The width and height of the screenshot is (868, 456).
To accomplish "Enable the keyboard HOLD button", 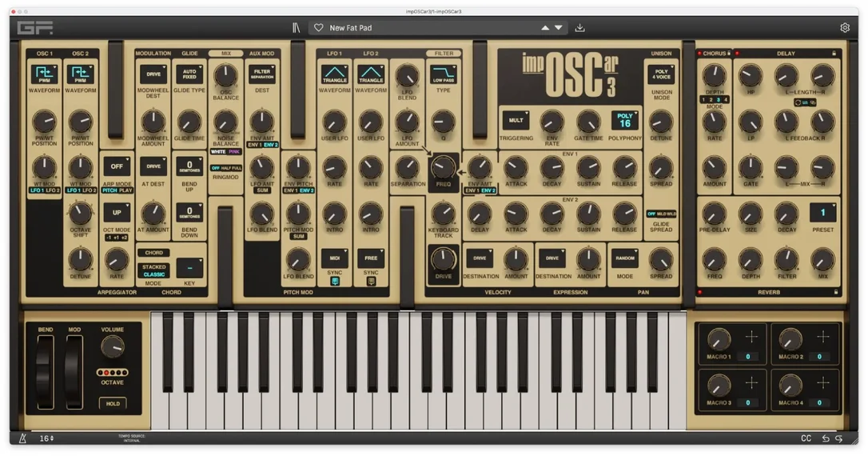I will click(113, 403).
